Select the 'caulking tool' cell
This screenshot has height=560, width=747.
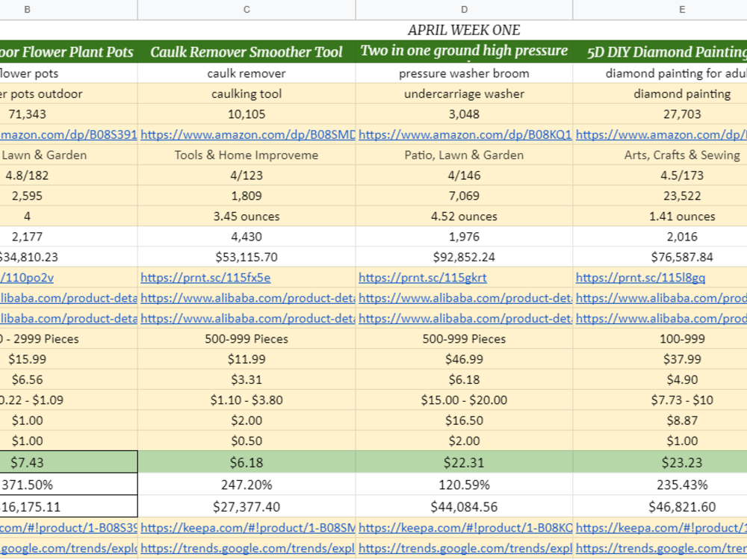(247, 94)
